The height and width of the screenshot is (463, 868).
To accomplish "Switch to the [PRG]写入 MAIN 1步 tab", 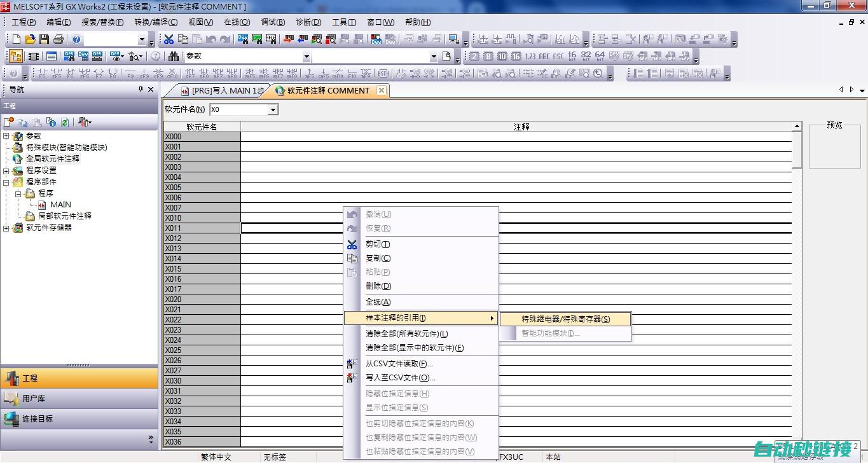I will [223, 91].
